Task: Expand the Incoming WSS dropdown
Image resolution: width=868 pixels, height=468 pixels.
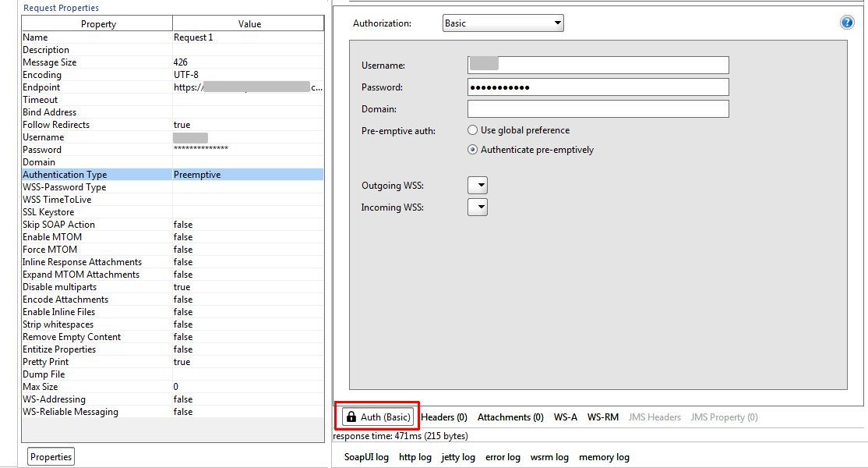Action: point(478,207)
